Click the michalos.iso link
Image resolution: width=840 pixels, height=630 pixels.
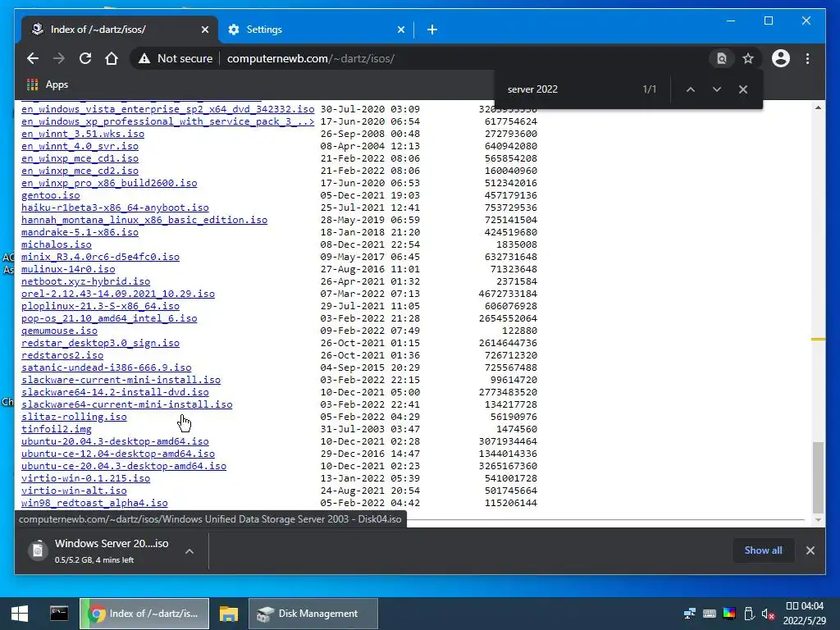click(57, 244)
